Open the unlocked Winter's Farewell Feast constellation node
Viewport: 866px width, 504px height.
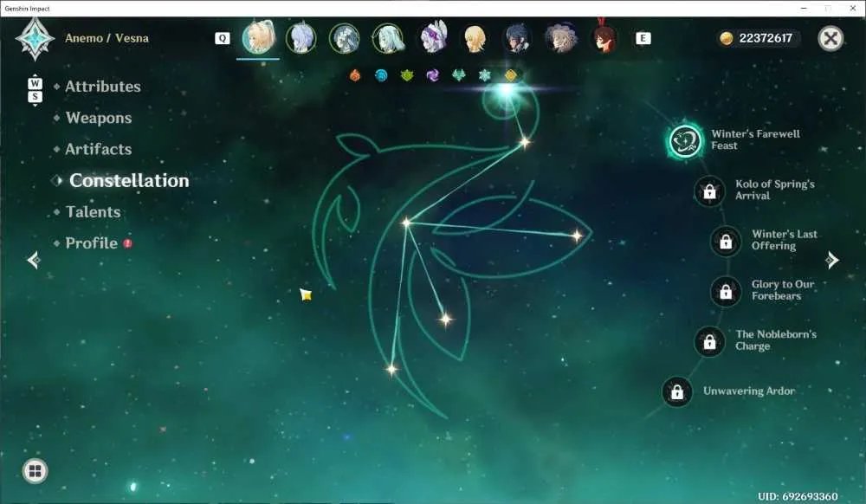click(x=685, y=141)
